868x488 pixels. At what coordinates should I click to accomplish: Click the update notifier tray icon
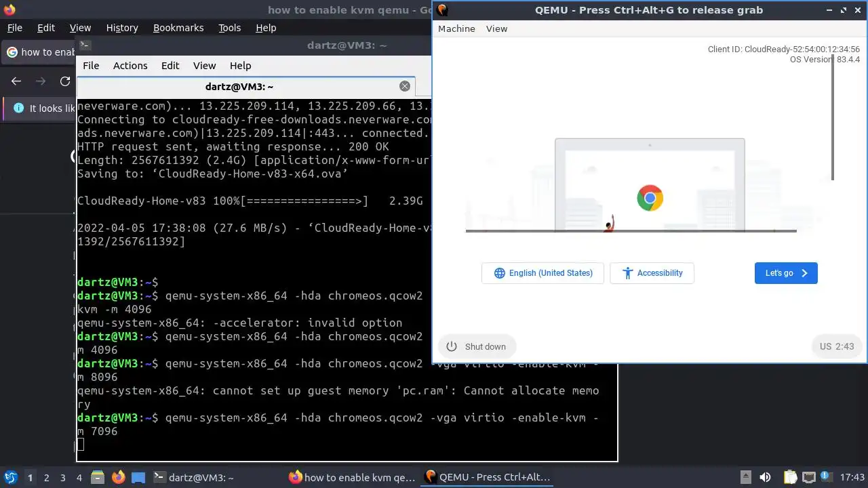(827, 477)
